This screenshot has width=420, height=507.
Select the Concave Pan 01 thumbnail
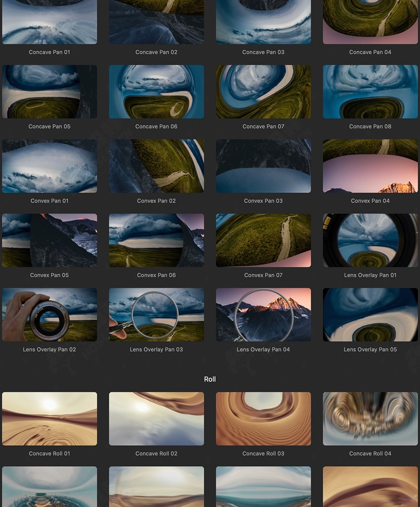49,22
